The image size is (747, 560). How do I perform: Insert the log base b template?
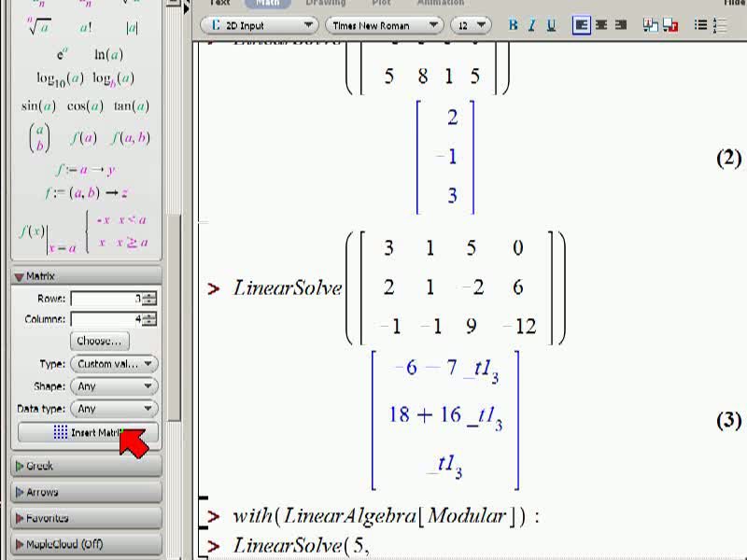(113, 78)
